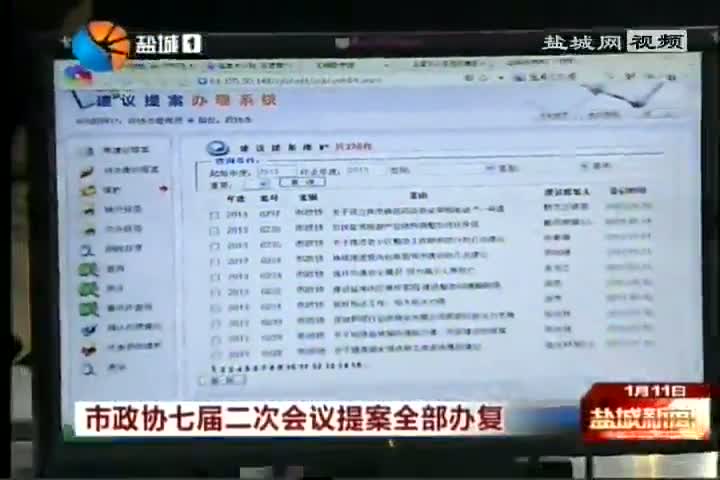The image size is (720, 480).
Task: Click the second sidebar menu item label
Action: click(131, 170)
